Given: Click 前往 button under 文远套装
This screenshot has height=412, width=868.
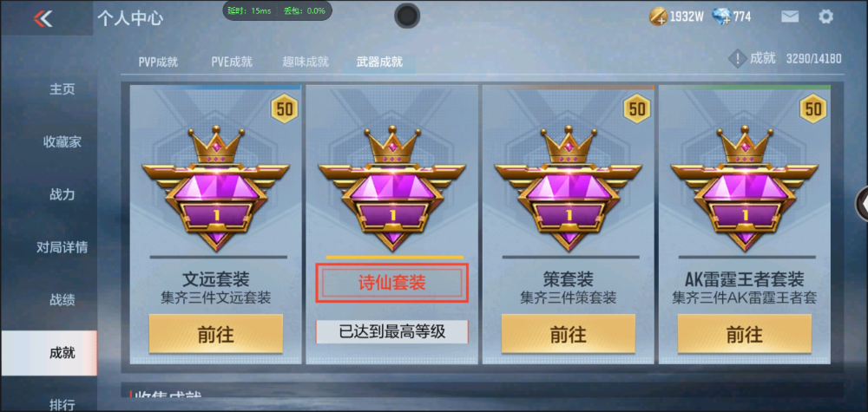Looking at the screenshot, I should click(x=216, y=333).
